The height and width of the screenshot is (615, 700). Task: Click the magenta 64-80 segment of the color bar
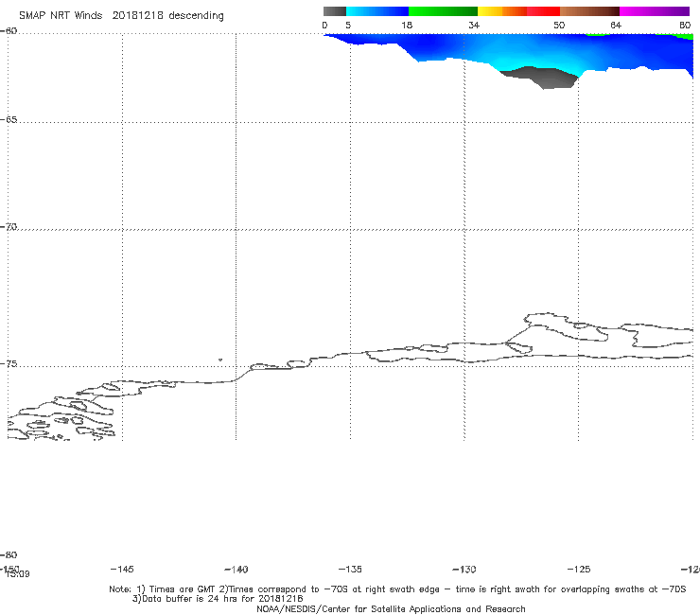point(655,11)
